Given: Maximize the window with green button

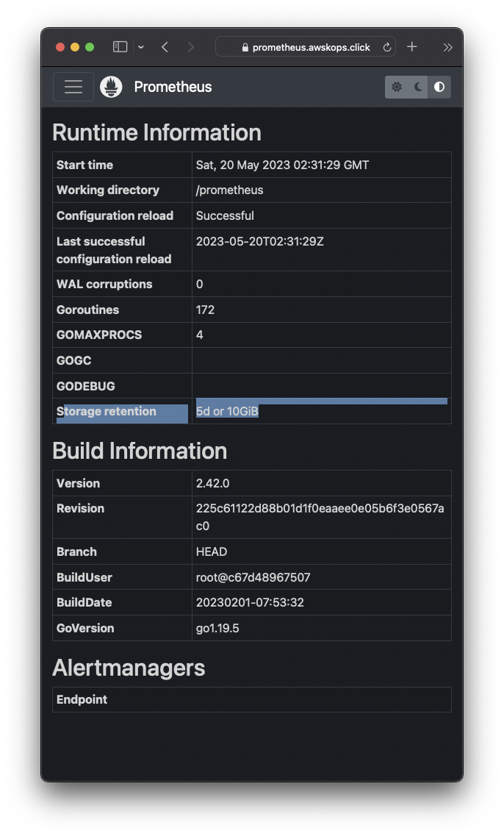Looking at the screenshot, I should tap(90, 47).
